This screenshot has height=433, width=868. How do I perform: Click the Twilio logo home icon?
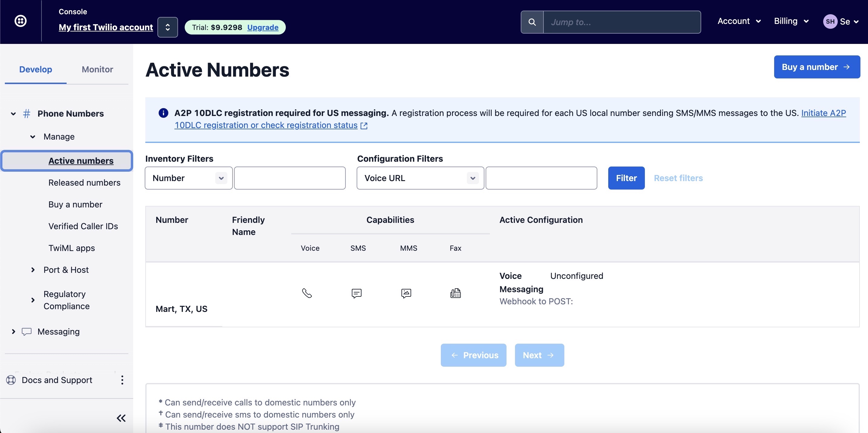point(21,21)
